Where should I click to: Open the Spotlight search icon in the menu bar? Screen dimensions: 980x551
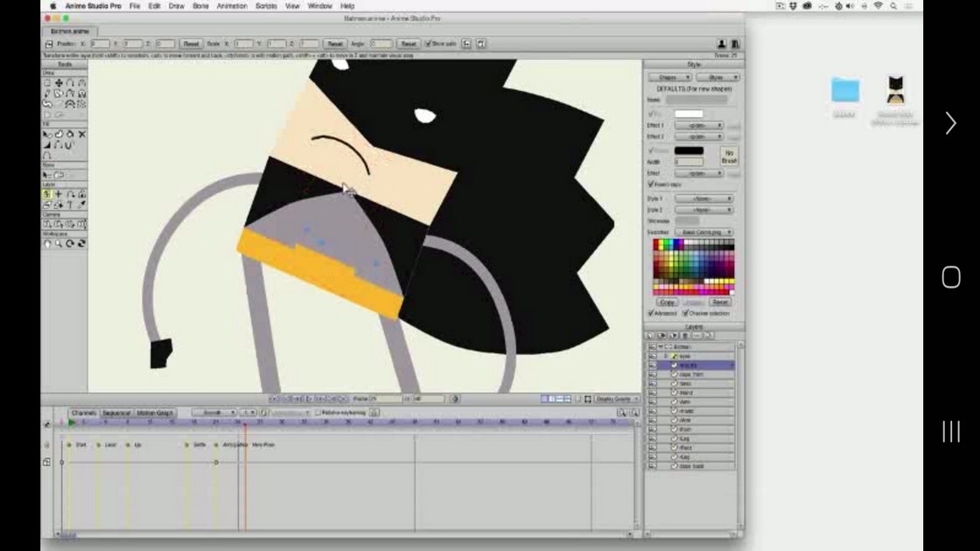click(893, 5)
